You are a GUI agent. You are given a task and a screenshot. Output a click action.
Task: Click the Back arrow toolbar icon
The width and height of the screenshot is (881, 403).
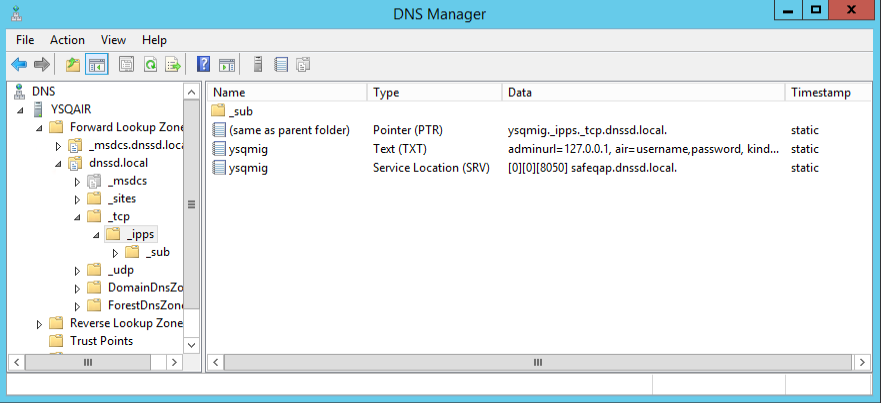coord(19,65)
